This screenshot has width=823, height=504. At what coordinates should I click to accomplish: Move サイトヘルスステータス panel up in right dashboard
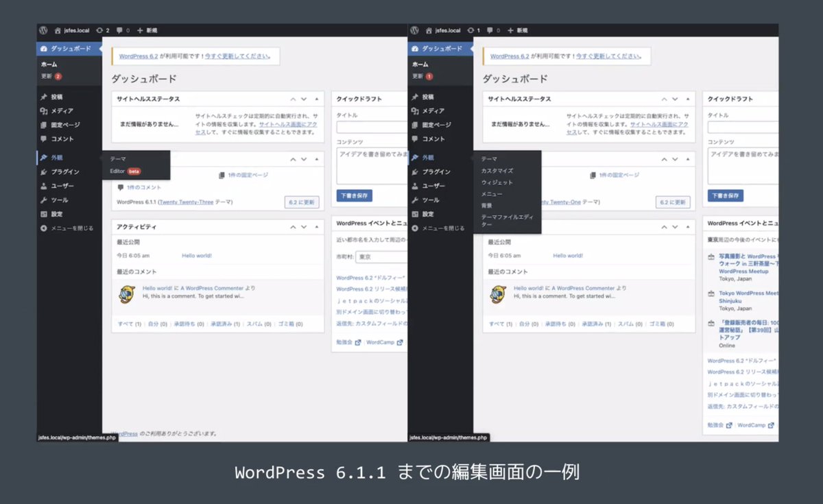tap(665, 99)
